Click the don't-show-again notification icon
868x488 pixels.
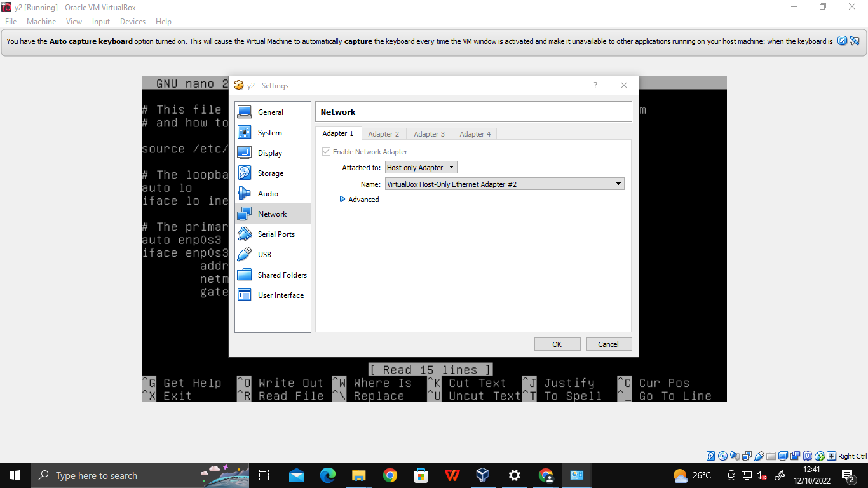[x=855, y=41]
